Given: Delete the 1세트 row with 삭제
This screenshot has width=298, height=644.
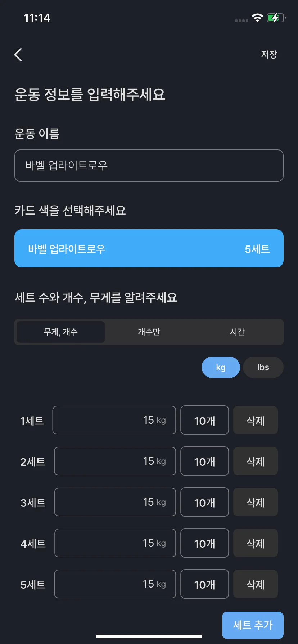Looking at the screenshot, I should pos(256,420).
